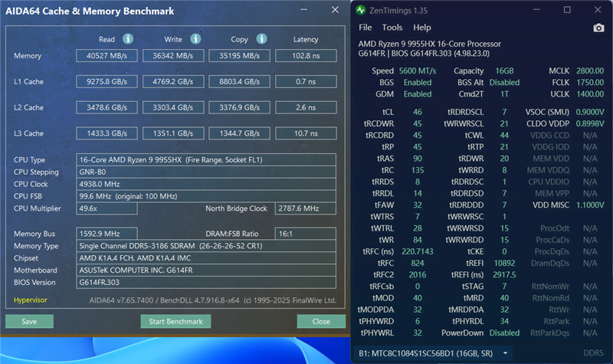Select the Memory Copy value 35195 MB/s
The image size is (613, 364).
[239, 55]
